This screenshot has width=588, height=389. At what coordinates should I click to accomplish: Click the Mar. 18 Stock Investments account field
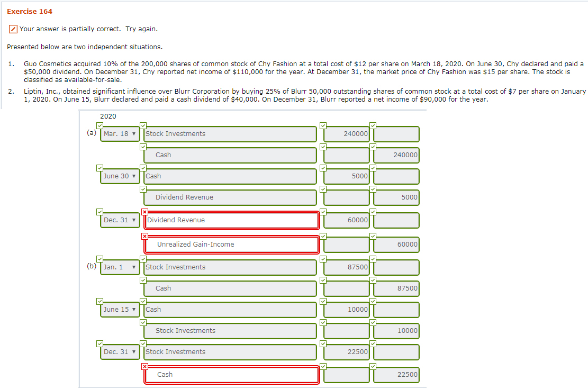click(x=230, y=134)
